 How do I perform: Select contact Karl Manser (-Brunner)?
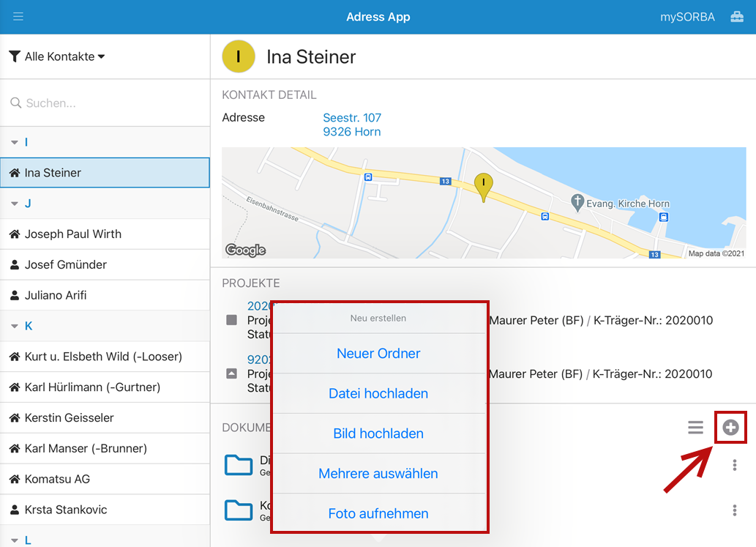pyautogui.click(x=105, y=448)
